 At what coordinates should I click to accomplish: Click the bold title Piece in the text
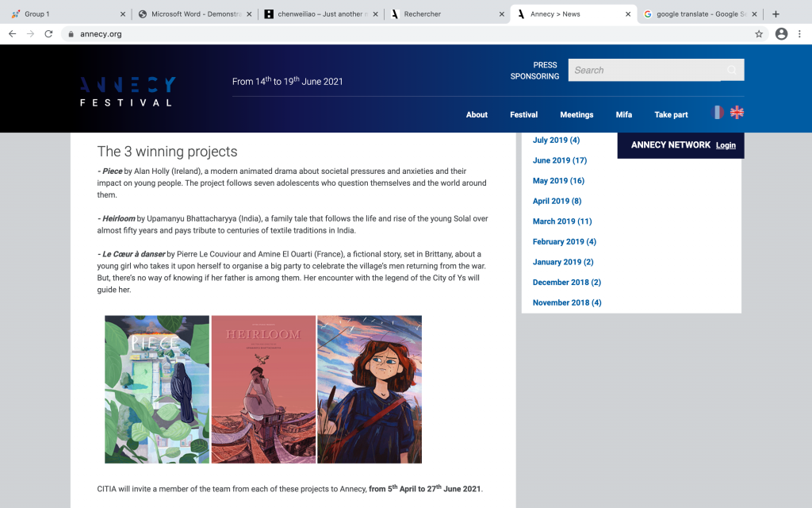coord(113,171)
